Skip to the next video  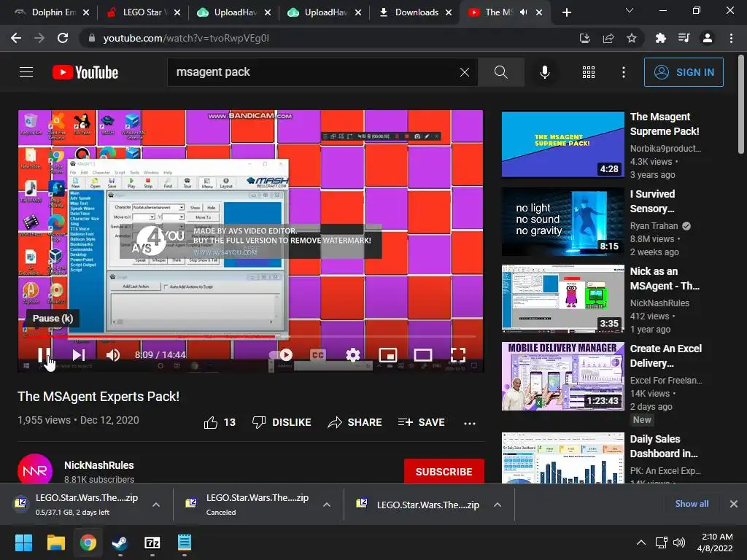pos(79,355)
